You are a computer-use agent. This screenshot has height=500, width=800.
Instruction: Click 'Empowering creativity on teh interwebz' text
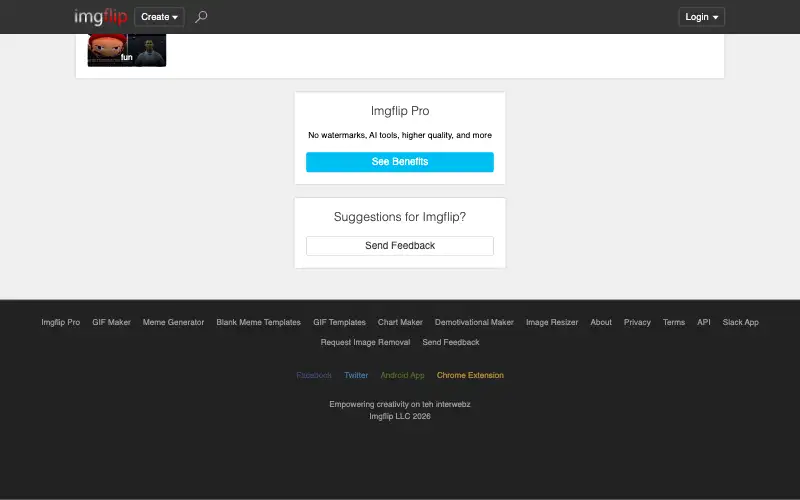tap(400, 405)
